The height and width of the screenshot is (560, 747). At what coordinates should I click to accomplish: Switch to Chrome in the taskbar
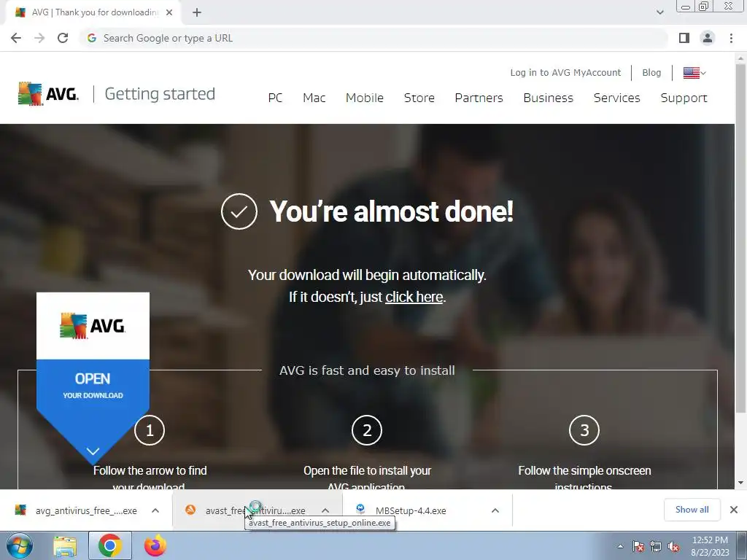click(x=110, y=545)
